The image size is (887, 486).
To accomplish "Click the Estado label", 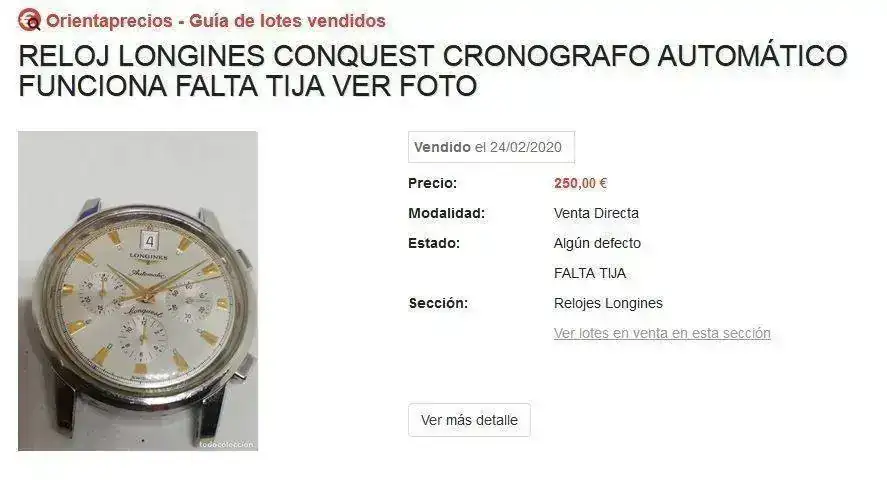I will 434,243.
